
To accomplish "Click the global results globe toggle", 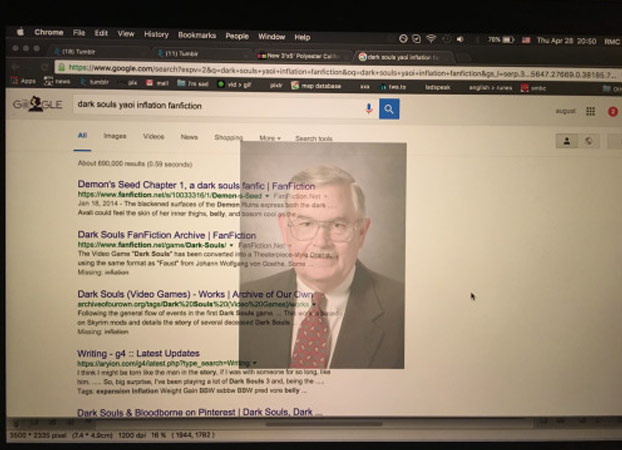I will pyautogui.click(x=589, y=141).
